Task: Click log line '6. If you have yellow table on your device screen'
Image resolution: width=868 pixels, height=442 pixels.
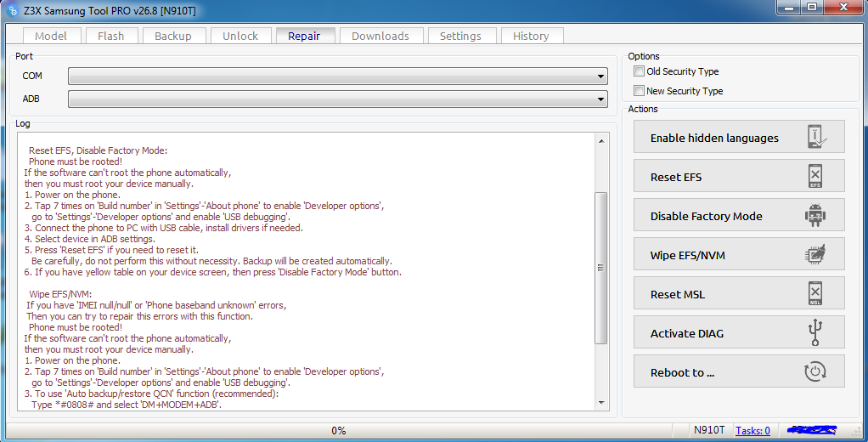Action: click(x=212, y=272)
